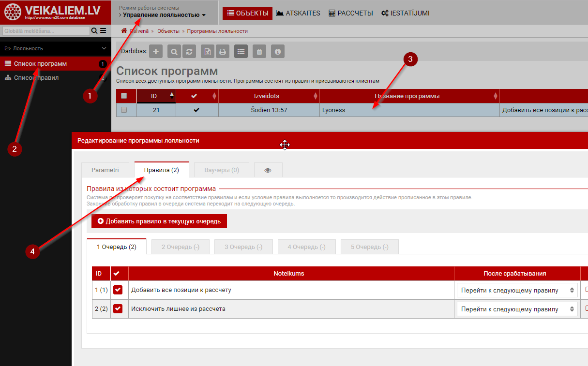Click the search magnifier in Darbības toolbar
The width and height of the screenshot is (588, 366).
coord(174,51)
